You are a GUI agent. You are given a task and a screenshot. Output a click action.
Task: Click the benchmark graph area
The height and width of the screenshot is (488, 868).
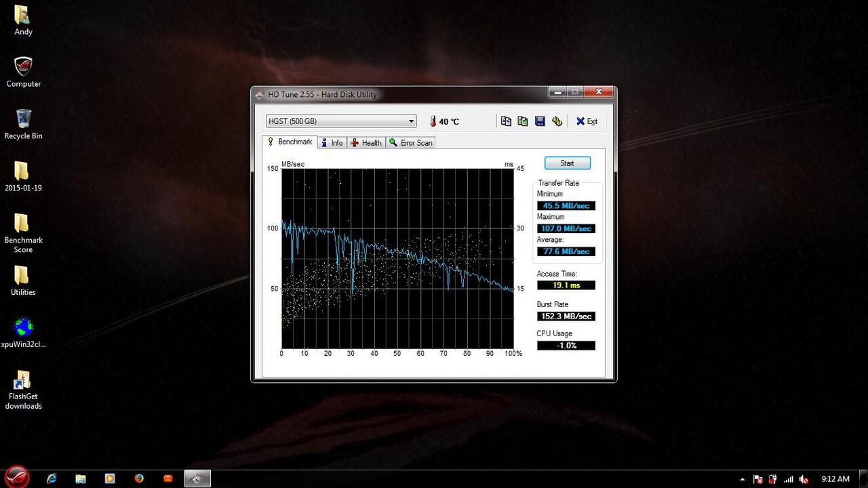pyautogui.click(x=397, y=258)
